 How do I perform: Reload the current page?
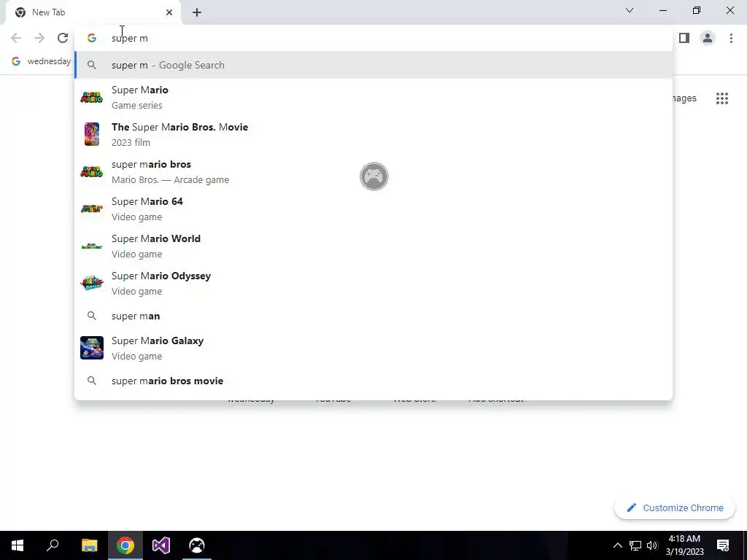click(x=63, y=38)
